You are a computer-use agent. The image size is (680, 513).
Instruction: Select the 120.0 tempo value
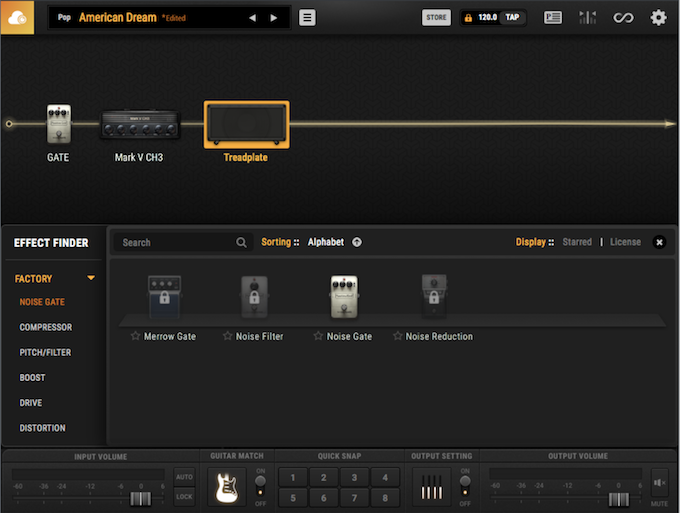pyautogui.click(x=487, y=17)
